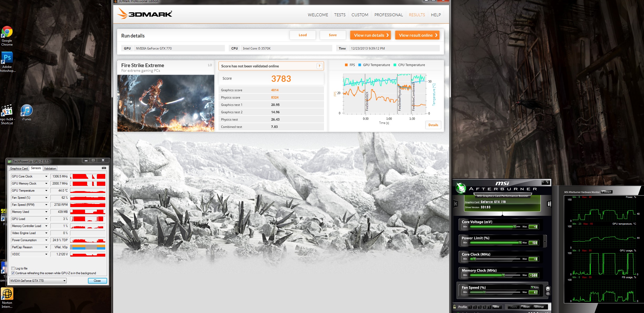Click the fan User Define gear icon
Screen dimensions: 644x313
pos(548,290)
